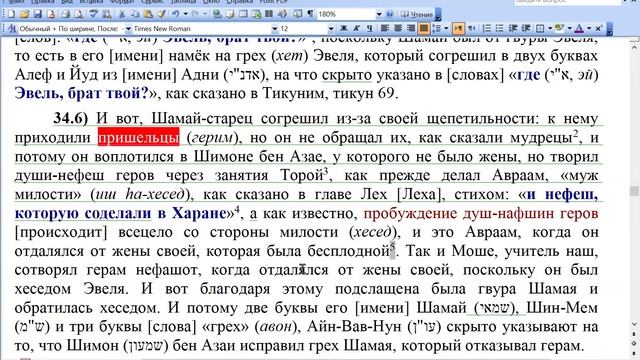Viewport: 640px width, 360px height.
Task: Toggle bold (Ж) formatting
Action: (x=344, y=28)
